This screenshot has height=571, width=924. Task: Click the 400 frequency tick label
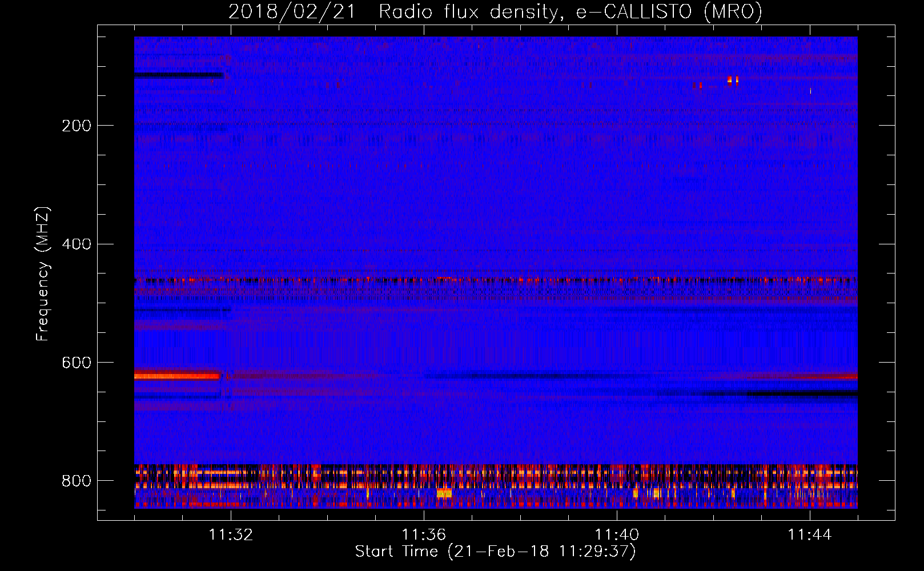tap(77, 244)
